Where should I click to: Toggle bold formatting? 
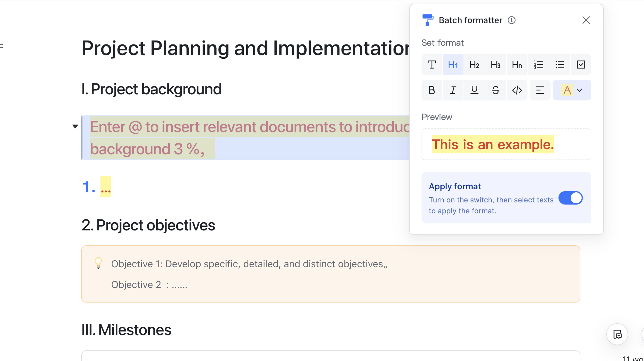(x=432, y=90)
